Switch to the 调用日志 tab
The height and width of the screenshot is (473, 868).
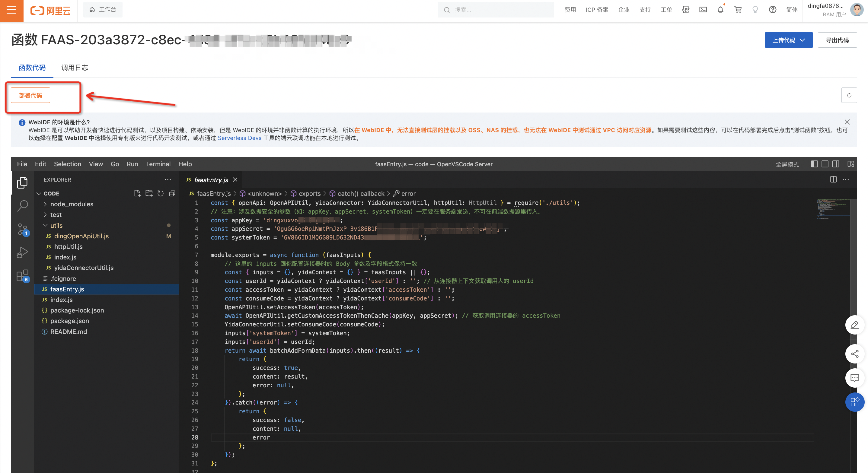point(75,68)
